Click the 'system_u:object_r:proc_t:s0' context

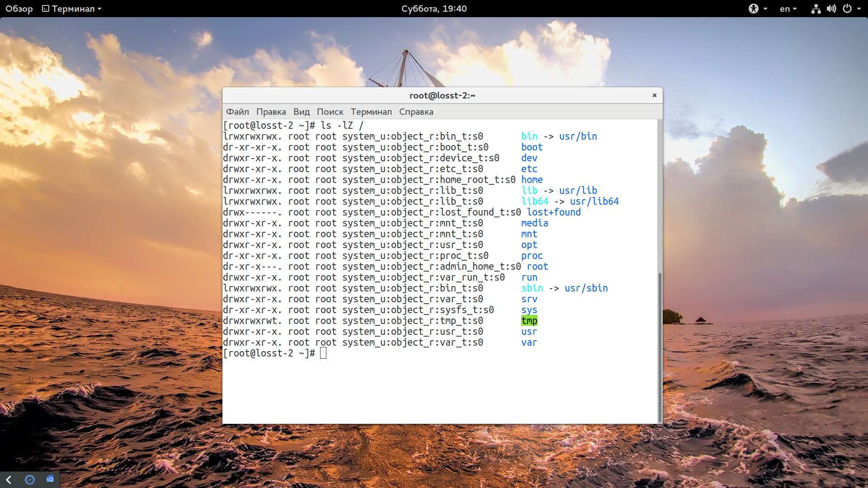click(x=415, y=256)
